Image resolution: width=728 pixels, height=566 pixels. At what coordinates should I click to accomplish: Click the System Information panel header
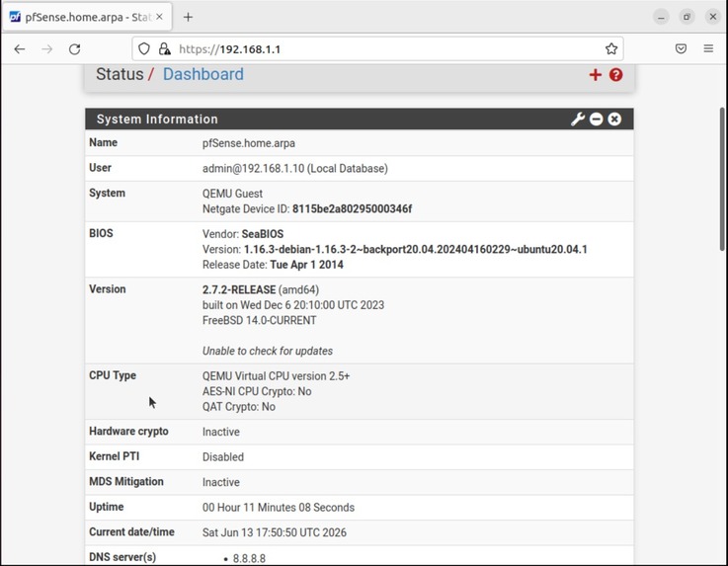click(359, 120)
